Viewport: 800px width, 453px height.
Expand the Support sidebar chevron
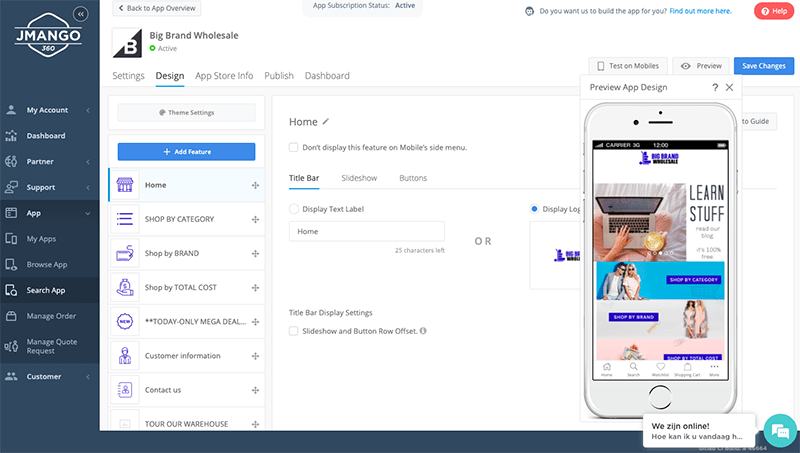(x=88, y=187)
